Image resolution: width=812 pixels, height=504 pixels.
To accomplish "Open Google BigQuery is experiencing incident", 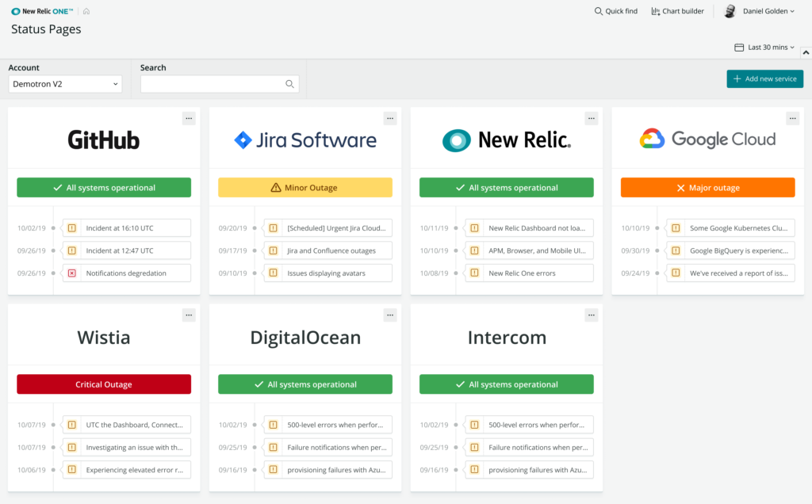I will (730, 250).
